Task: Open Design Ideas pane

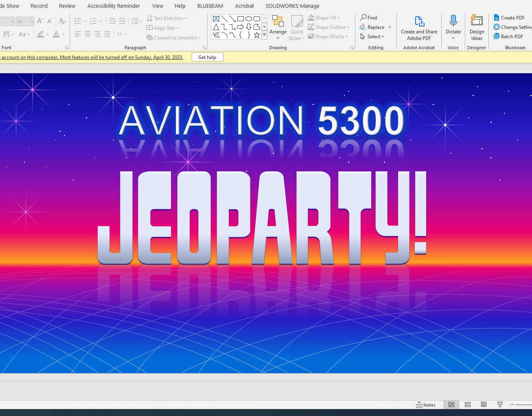Action: tap(476, 27)
